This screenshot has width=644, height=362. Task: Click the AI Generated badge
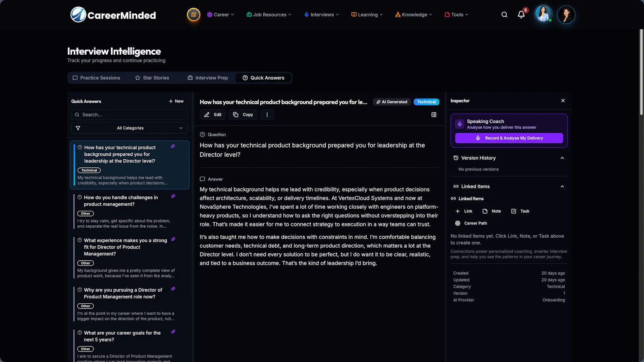point(392,102)
